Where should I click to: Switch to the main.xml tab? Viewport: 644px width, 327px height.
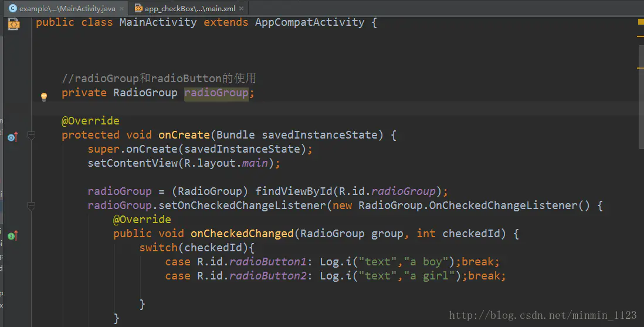pyautogui.click(x=189, y=8)
